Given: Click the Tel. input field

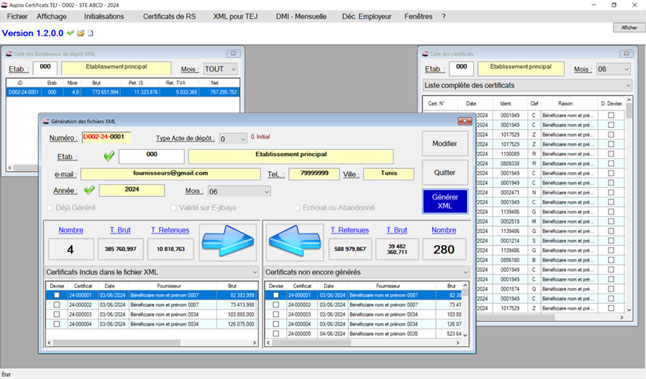Looking at the screenshot, I should [x=314, y=174].
